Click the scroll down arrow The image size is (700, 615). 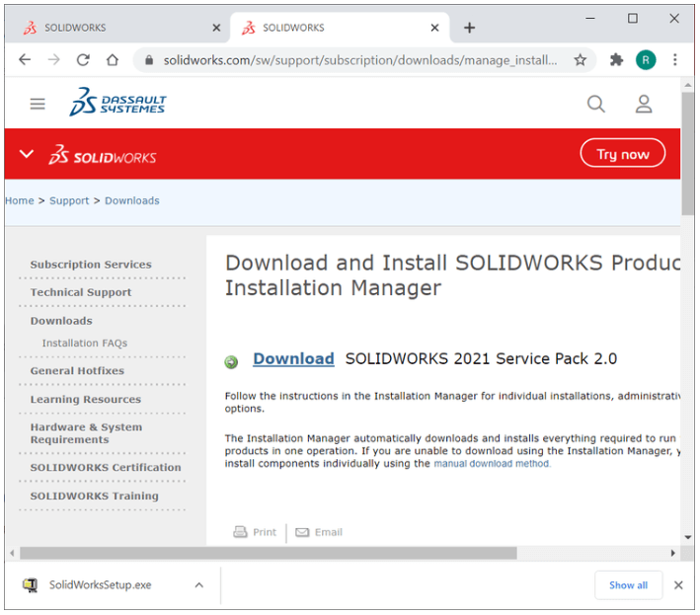tap(687, 537)
